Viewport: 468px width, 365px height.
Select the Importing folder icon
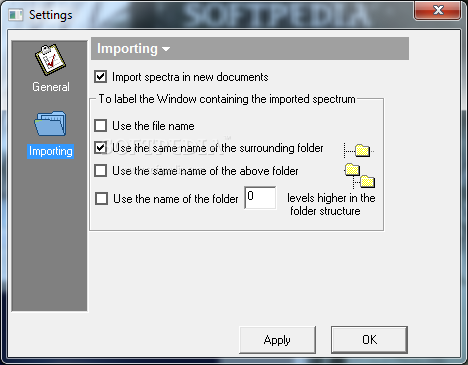coord(50,123)
